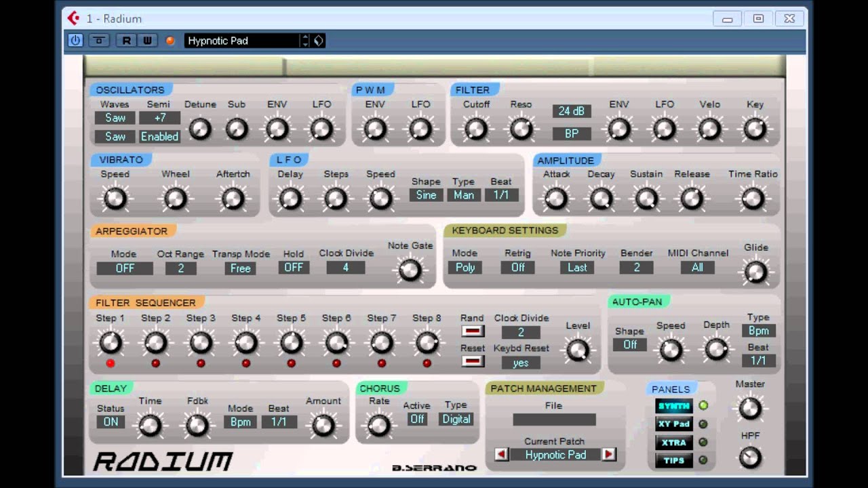The height and width of the screenshot is (488, 868).
Task: Click the preset up/down stepper arrows
Action: pyautogui.click(x=305, y=41)
